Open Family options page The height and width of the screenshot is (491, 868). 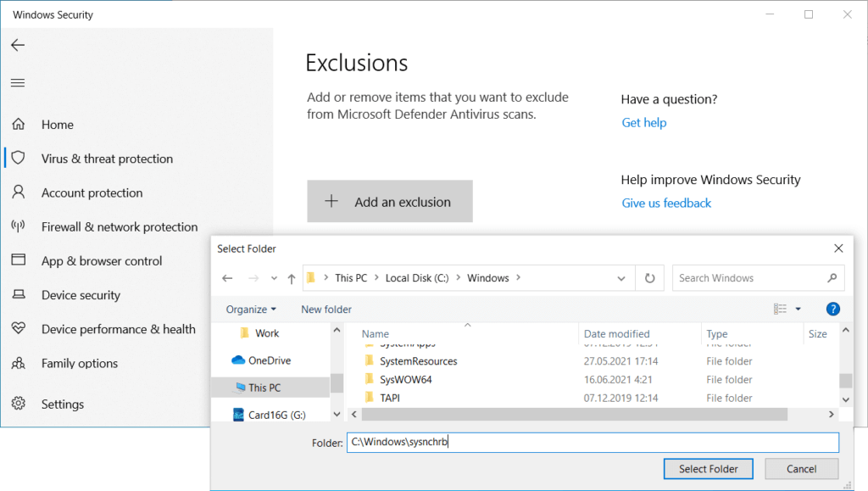80,364
